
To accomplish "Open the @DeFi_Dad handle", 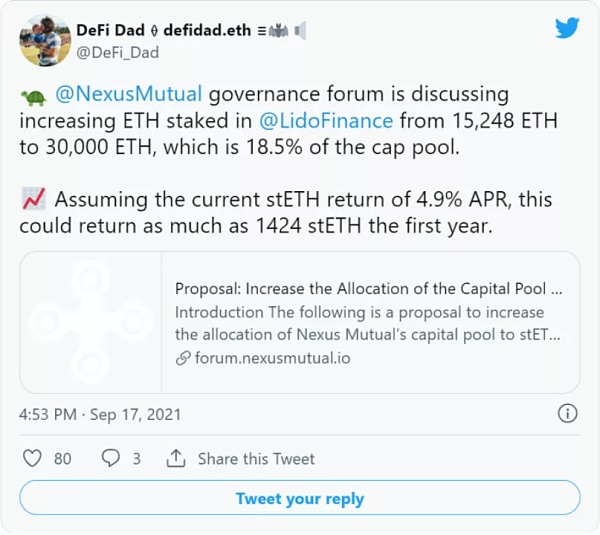I will 117,52.
